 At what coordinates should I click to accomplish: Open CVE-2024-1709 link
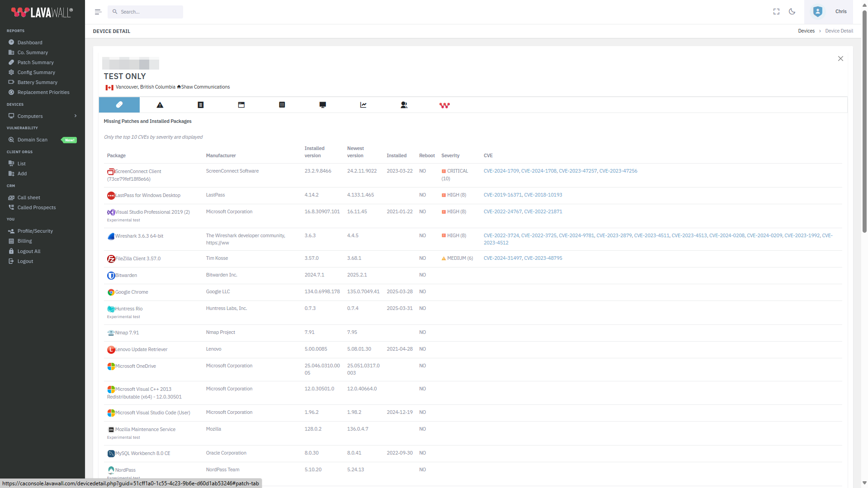(x=501, y=171)
